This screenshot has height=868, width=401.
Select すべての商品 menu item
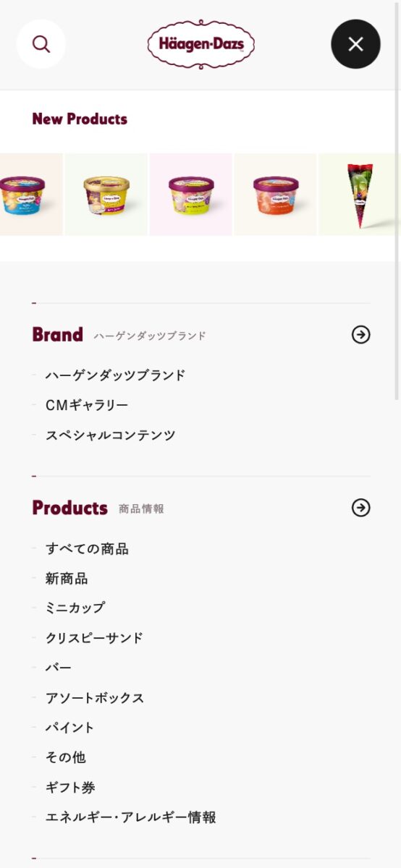coord(87,548)
